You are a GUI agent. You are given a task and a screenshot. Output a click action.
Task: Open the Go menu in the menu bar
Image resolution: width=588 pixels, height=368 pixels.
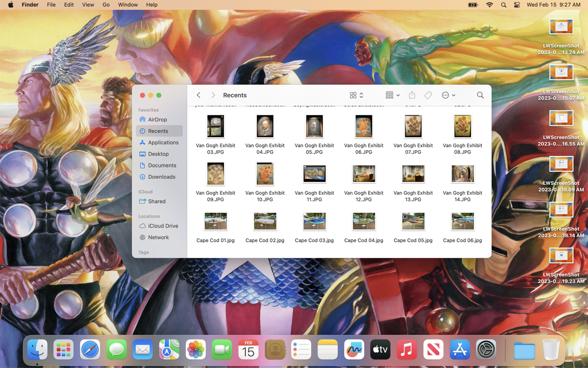click(x=106, y=4)
